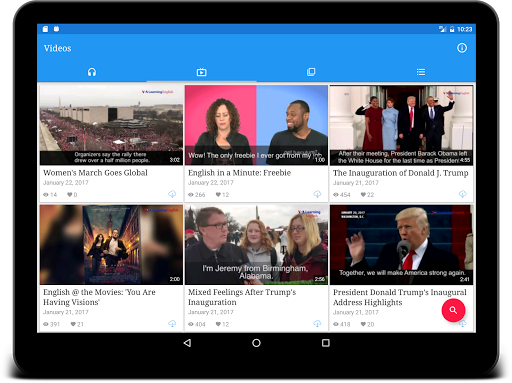The width and height of the screenshot is (512, 383).
Task: Like President Trump's Inaugural Address Highlights video
Action: coord(363,324)
